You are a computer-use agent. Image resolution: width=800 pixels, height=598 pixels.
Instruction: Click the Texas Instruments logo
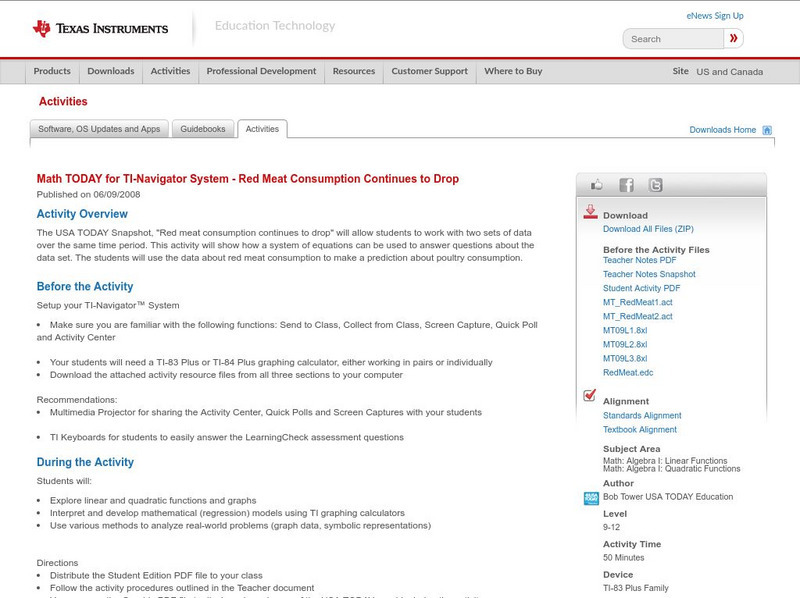[101, 29]
